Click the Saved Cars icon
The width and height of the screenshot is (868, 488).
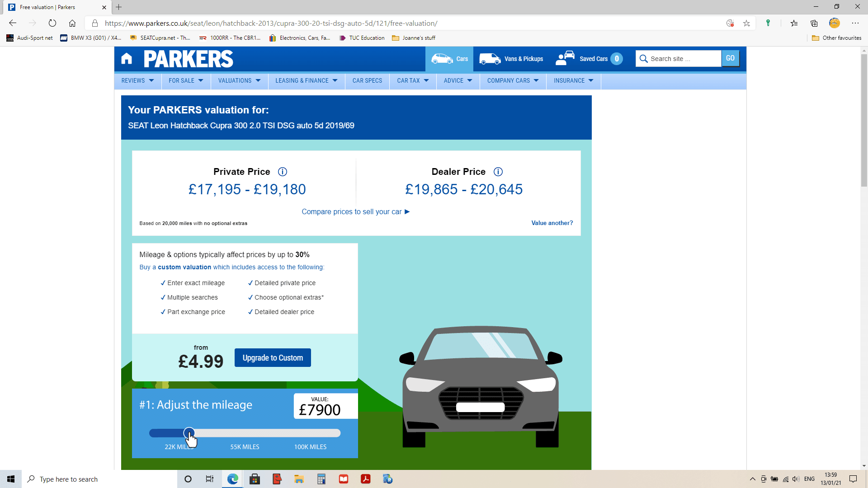(x=565, y=58)
